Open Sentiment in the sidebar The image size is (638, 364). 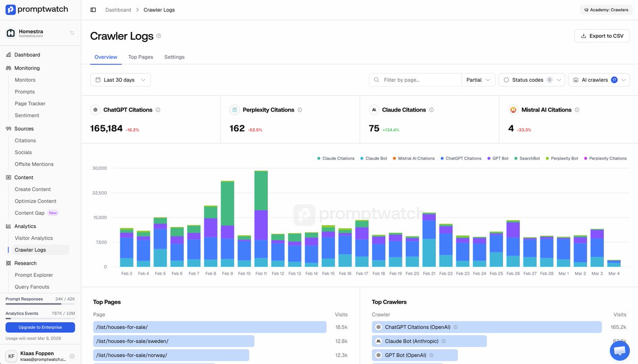[27, 115]
